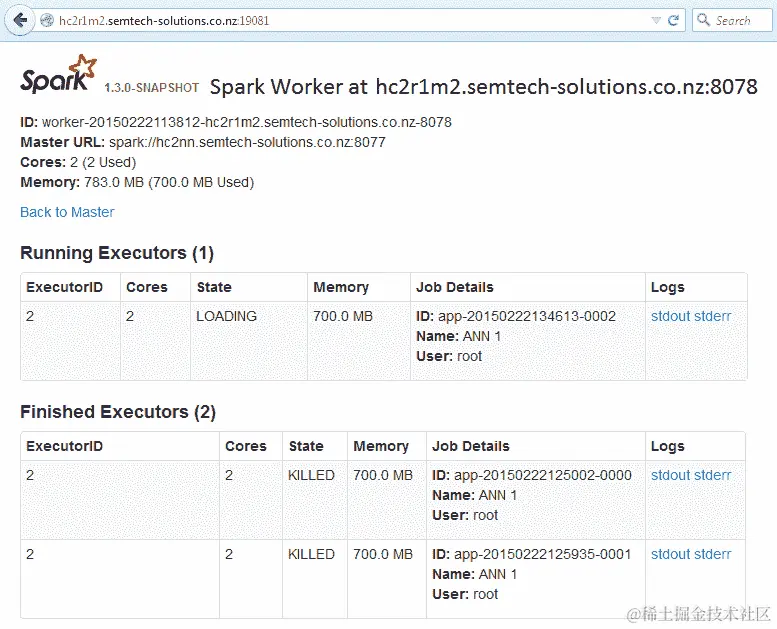Click the 1.3.0-SNAPSHOT version label
Screen dimensions: 777x629
[x=152, y=88]
